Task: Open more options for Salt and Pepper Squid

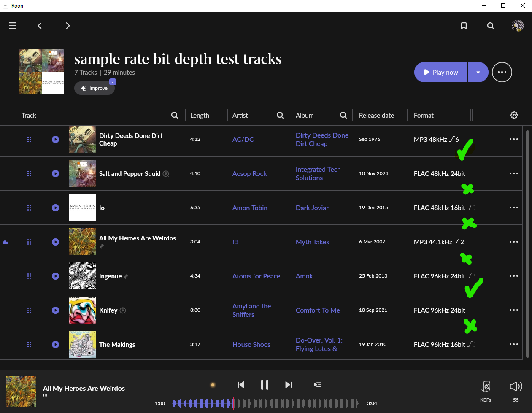Action: tap(513, 173)
